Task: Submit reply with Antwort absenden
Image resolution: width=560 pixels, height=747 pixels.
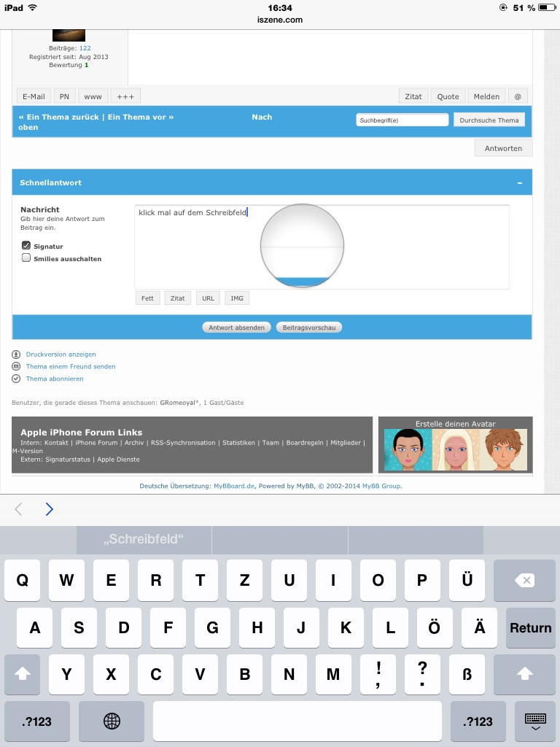Action: (236, 328)
